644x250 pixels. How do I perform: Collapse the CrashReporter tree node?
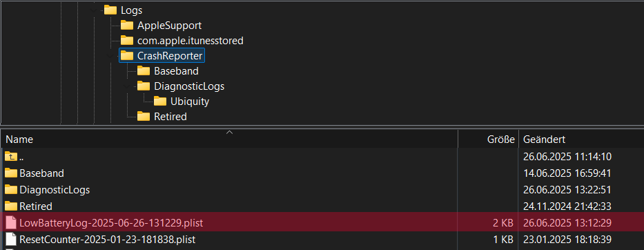pos(111,55)
